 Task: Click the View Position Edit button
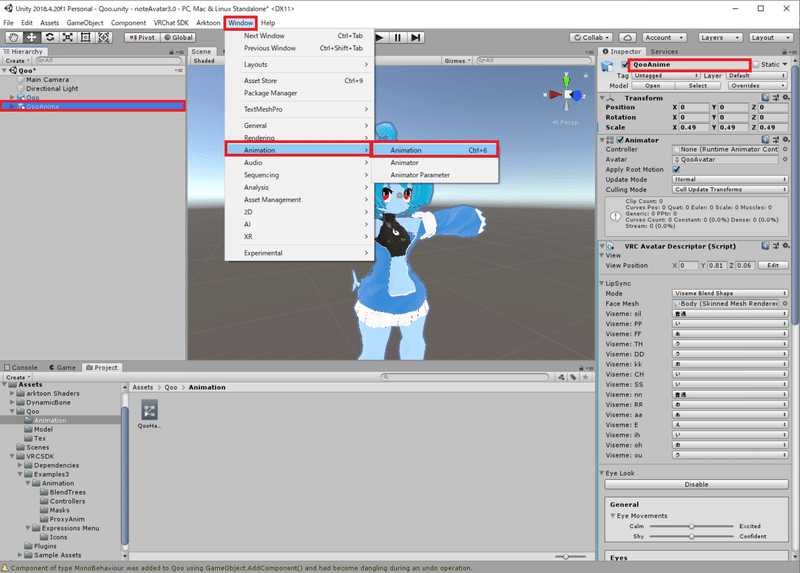pos(773,265)
